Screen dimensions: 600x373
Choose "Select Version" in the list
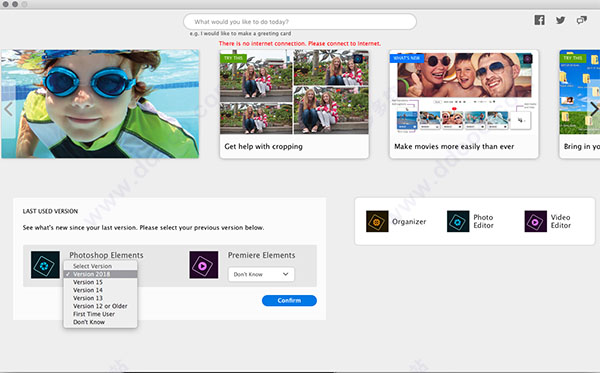tap(100, 266)
